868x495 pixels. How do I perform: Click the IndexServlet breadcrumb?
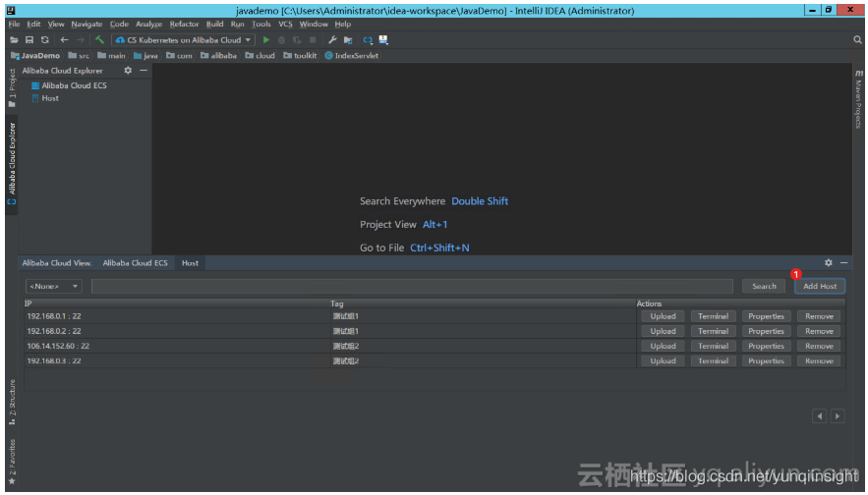point(352,55)
